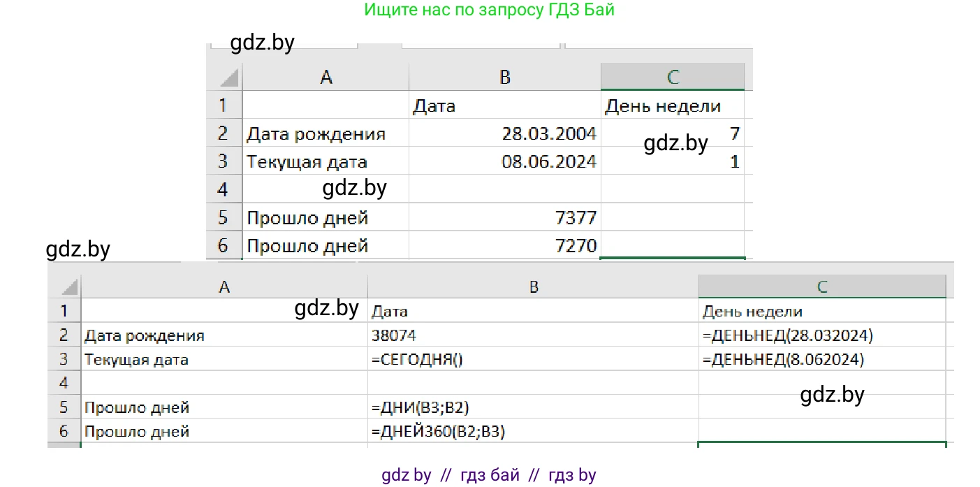
Task: Select column header C in the bottom table
Action: pos(821,286)
